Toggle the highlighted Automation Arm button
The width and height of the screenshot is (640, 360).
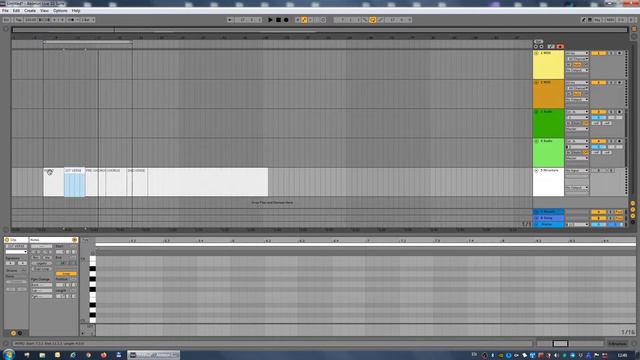304,20
